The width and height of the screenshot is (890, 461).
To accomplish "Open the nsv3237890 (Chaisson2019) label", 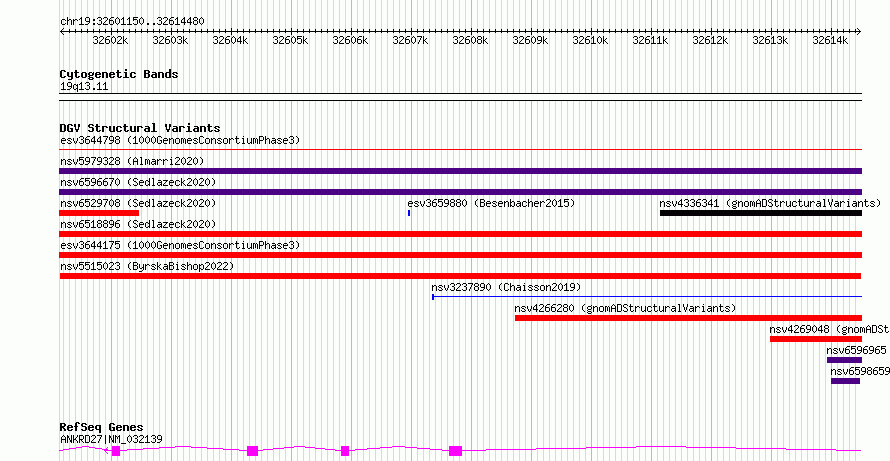I will (506, 287).
